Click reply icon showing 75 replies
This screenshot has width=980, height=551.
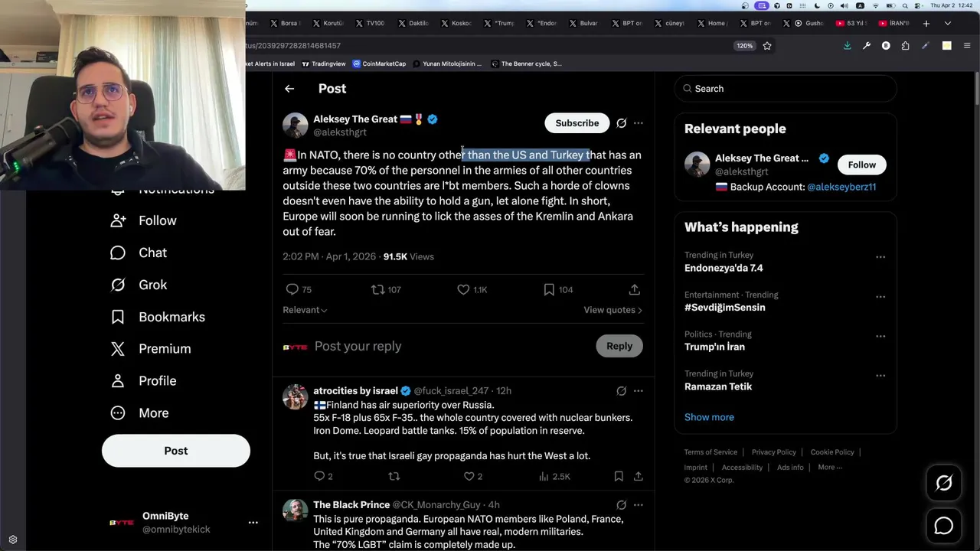coord(292,289)
